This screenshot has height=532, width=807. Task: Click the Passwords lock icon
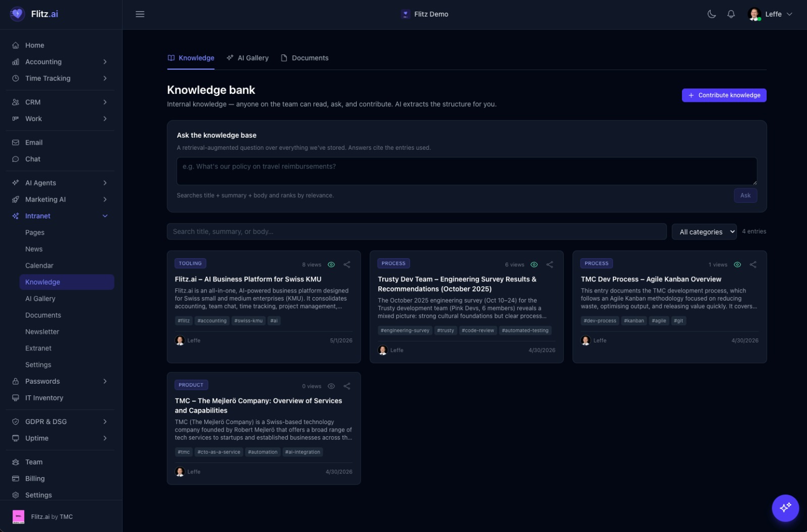pos(16,382)
